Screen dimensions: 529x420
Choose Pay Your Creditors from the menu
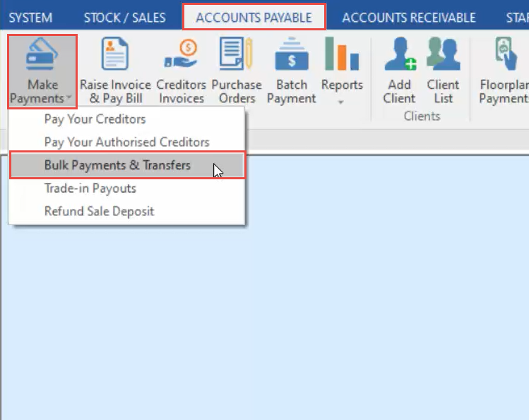point(95,119)
